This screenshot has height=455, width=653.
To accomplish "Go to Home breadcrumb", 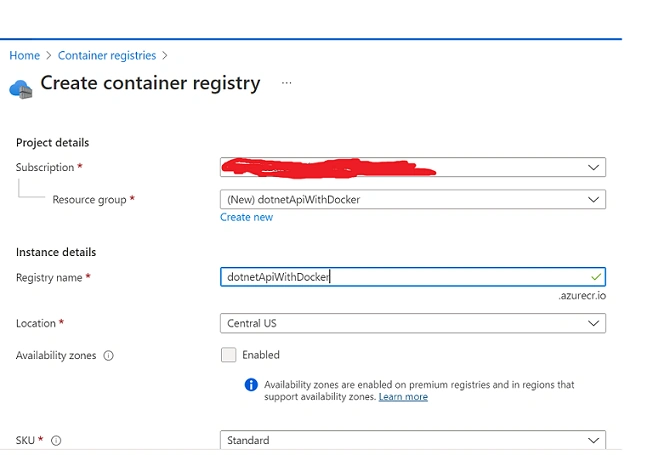I will 25,55.
